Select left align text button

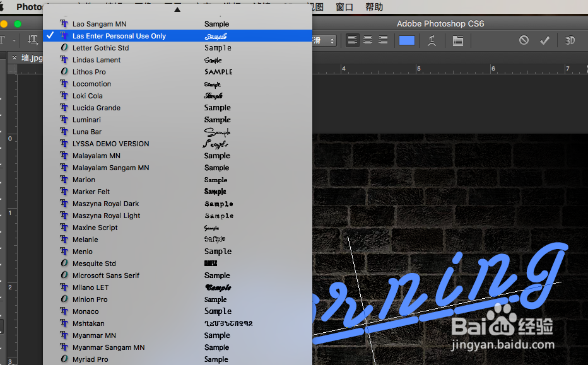[352, 40]
